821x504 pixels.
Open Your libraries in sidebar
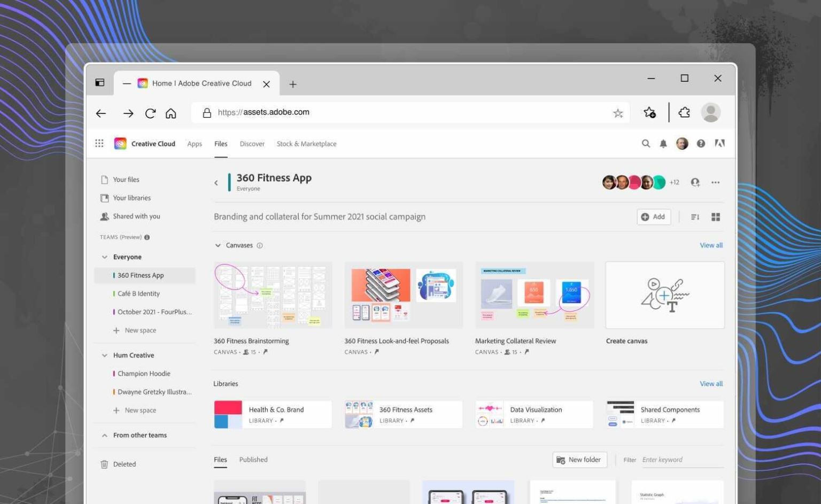coord(131,198)
